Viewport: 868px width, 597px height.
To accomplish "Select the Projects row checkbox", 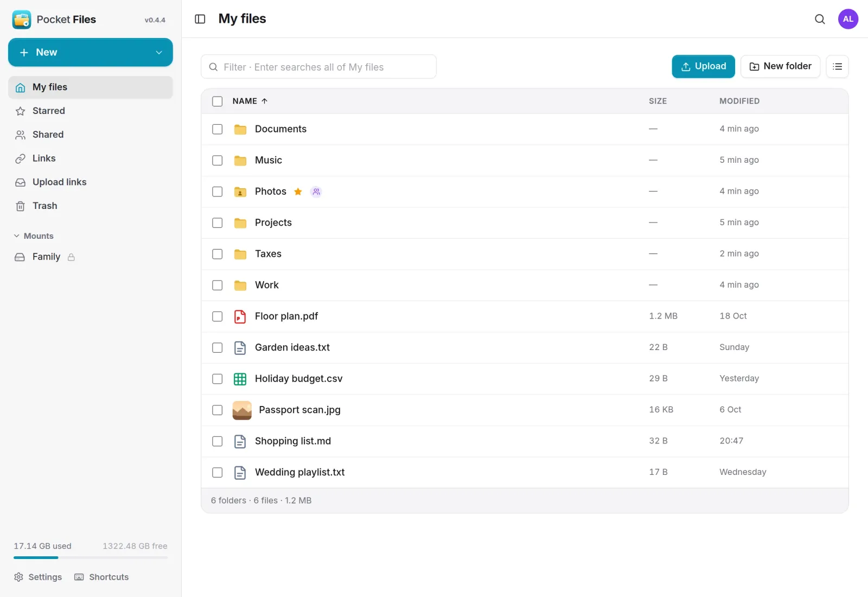I will coord(217,223).
